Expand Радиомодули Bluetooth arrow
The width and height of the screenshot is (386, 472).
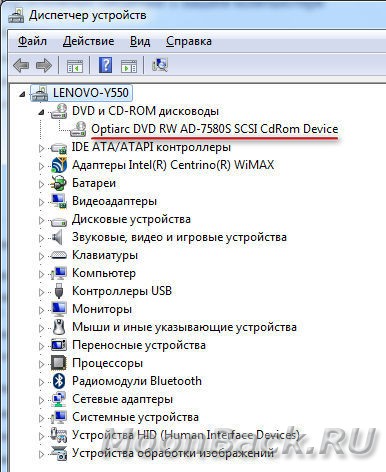pos(41,382)
